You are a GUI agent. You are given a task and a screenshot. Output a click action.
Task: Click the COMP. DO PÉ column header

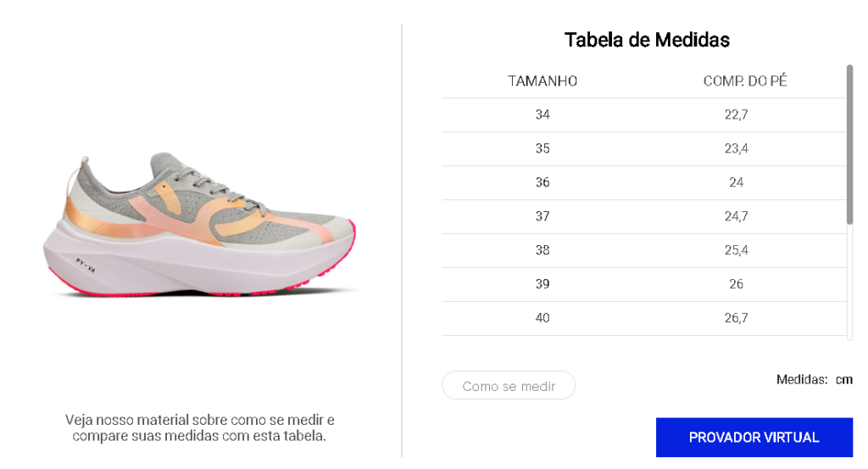tap(745, 81)
